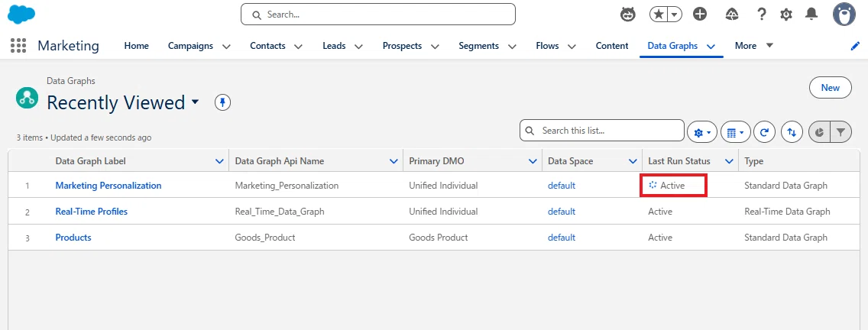
Task: Click the New button
Action: 831,88
